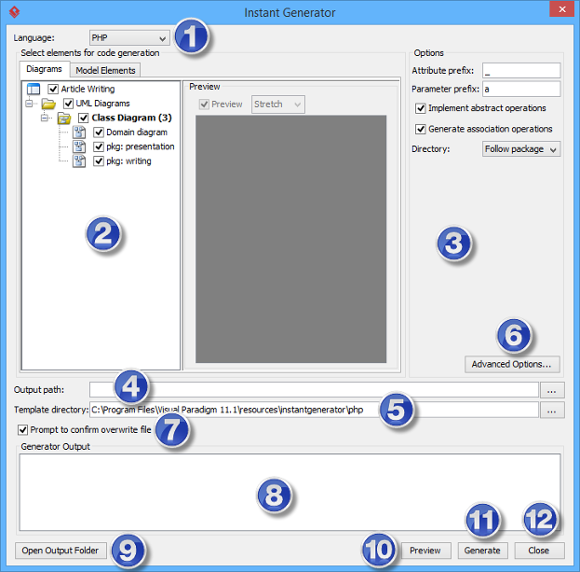
Task: Toggle the Preview checkbox in preview pane
Action: pyautogui.click(x=204, y=104)
